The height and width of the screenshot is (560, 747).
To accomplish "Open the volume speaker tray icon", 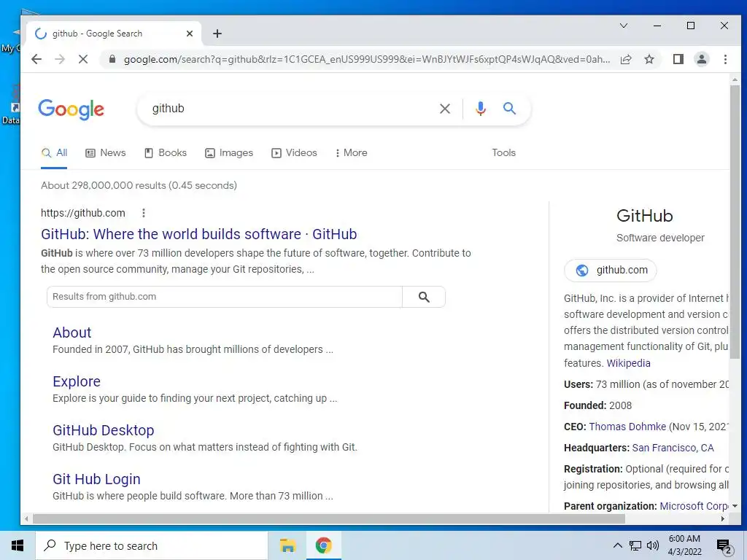I will [x=653, y=545].
